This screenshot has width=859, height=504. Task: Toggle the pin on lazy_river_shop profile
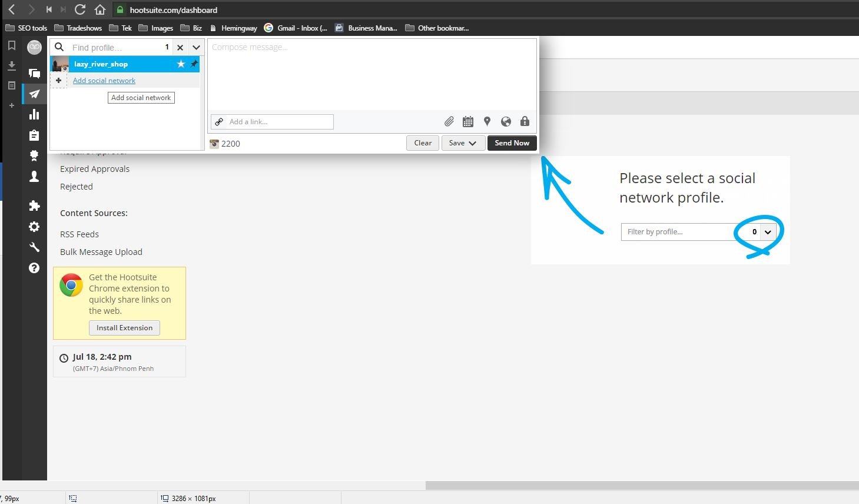[x=194, y=64]
